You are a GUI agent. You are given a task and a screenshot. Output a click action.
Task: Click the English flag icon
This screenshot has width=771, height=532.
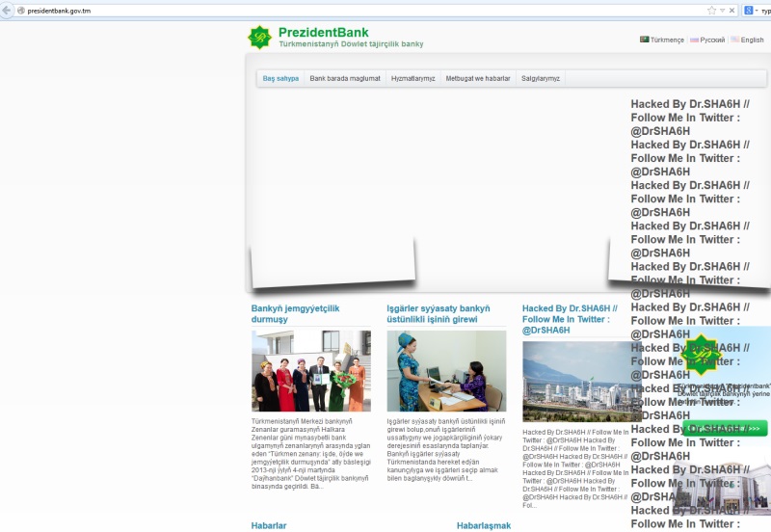click(x=734, y=40)
